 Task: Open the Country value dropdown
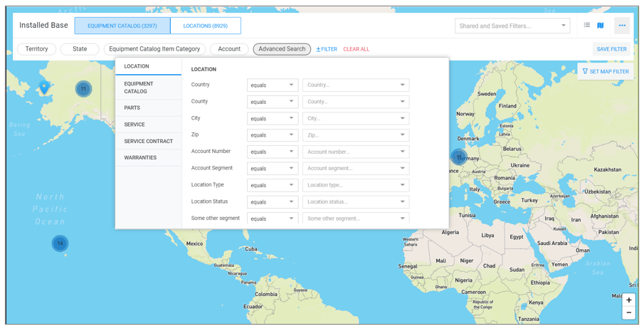coord(356,85)
